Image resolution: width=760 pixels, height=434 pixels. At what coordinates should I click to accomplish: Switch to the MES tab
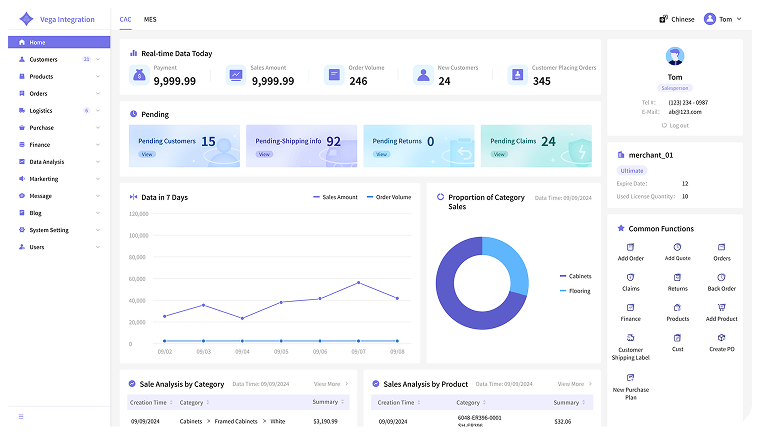pyautogui.click(x=150, y=19)
